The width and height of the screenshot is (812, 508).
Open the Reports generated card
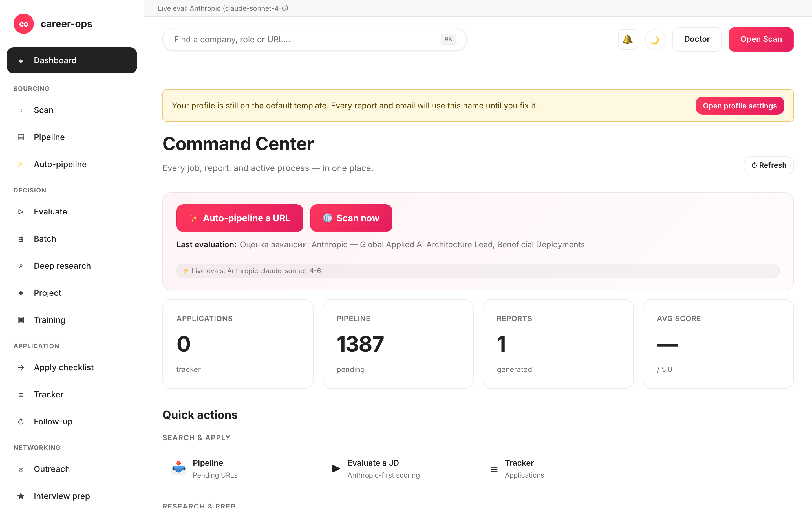coord(558,344)
